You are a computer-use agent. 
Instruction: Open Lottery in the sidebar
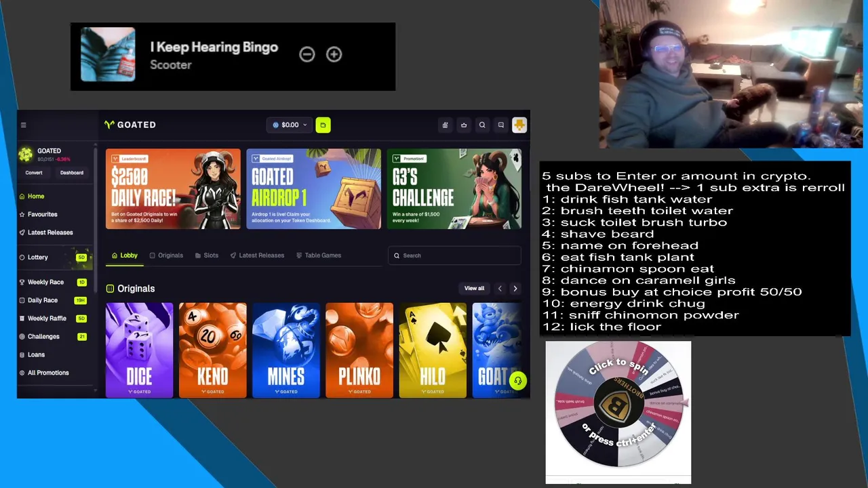(x=54, y=258)
